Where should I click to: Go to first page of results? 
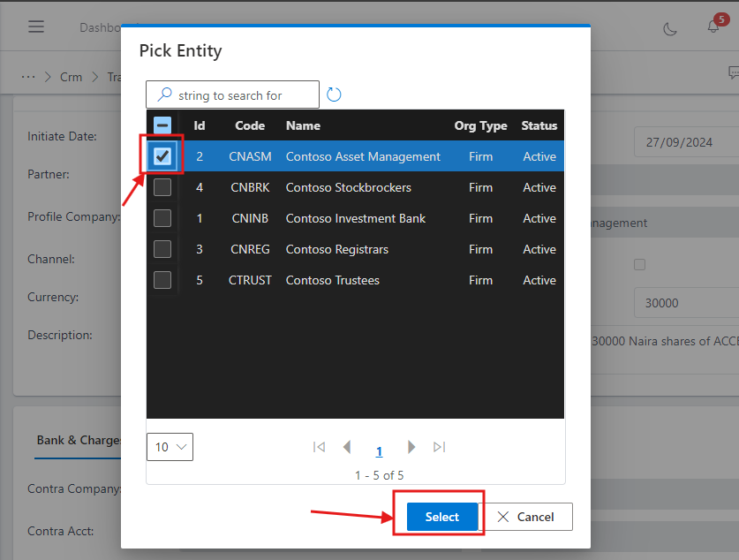pos(319,447)
